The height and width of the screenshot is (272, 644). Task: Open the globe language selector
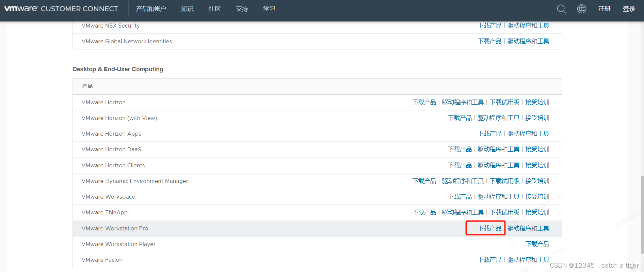point(582,9)
